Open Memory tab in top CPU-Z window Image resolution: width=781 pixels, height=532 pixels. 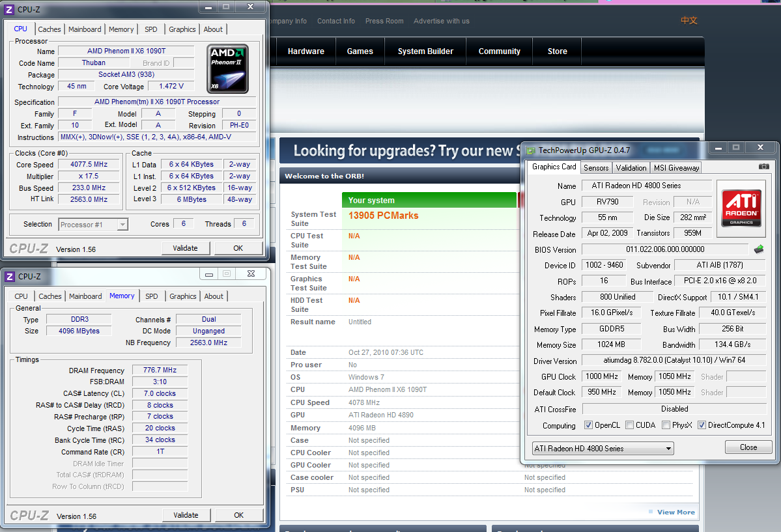pos(121,29)
